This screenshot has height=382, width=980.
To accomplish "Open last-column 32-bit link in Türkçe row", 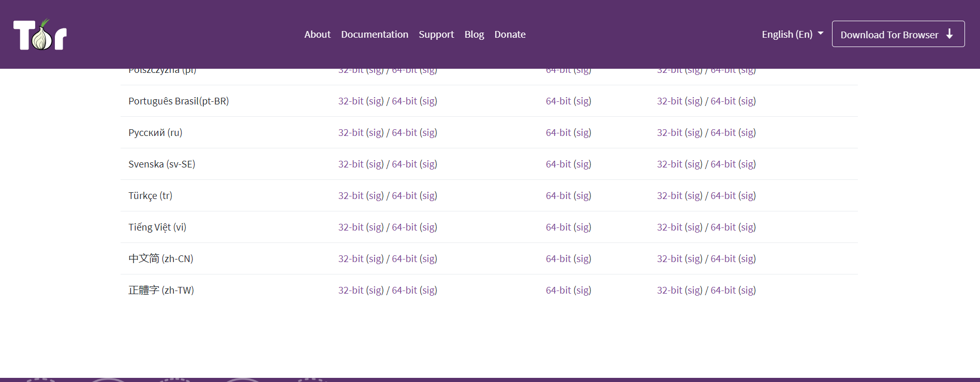I will point(670,195).
